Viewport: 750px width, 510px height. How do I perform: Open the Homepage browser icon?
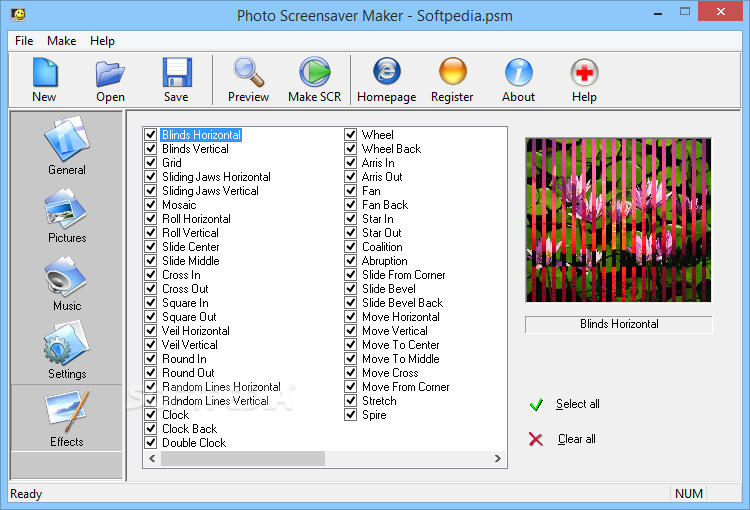tap(386, 72)
